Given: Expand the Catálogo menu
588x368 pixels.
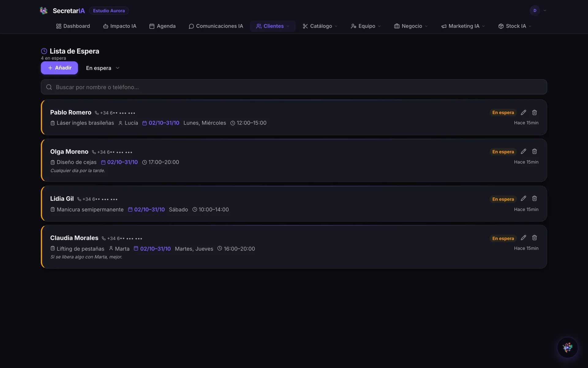Looking at the screenshot, I should [320, 26].
